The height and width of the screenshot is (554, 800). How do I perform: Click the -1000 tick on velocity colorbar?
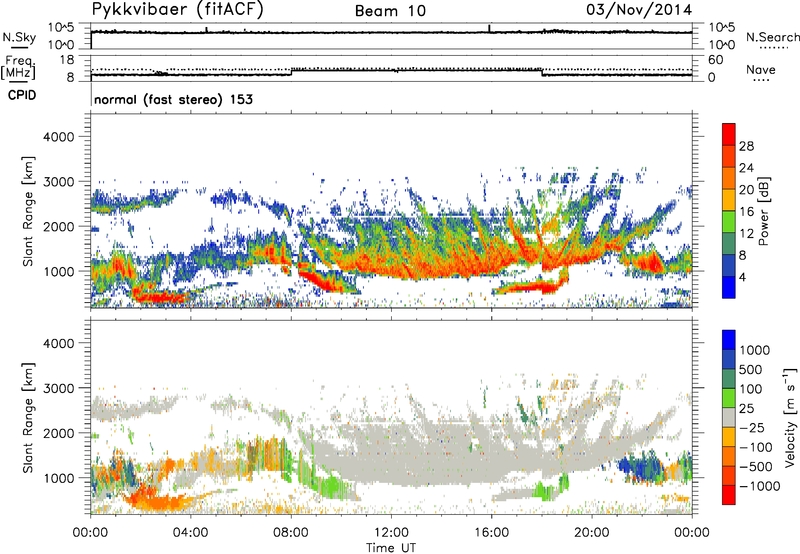pos(759,486)
